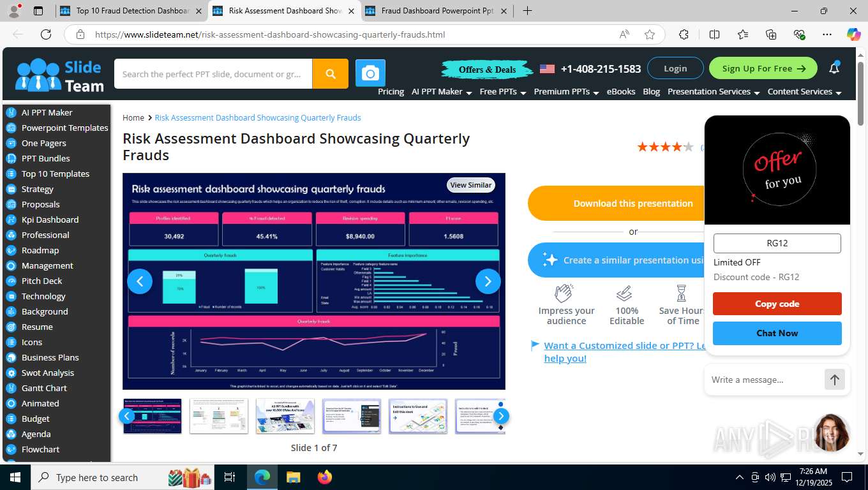Select Kpi Dashboard in left sidebar

point(50,219)
